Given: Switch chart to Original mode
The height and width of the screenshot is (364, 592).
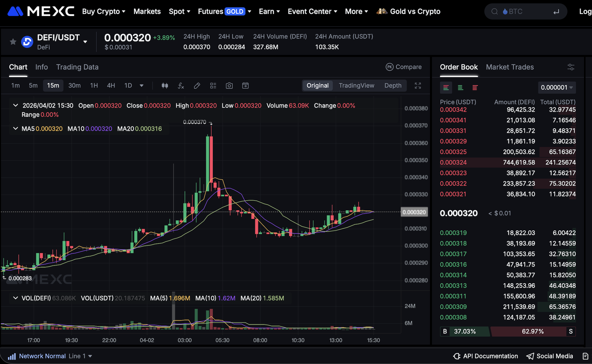Looking at the screenshot, I should (x=318, y=86).
